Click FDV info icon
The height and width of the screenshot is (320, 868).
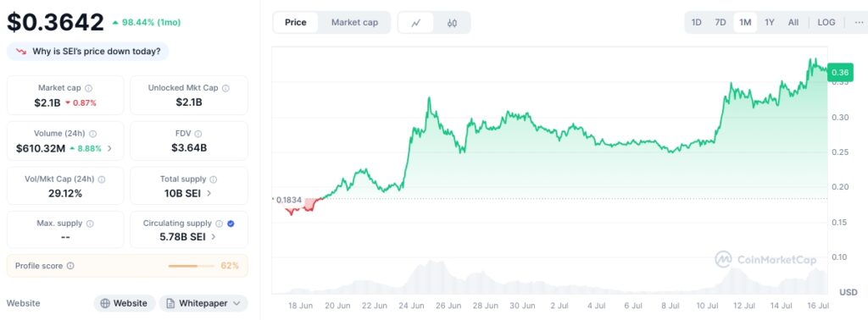pos(198,134)
